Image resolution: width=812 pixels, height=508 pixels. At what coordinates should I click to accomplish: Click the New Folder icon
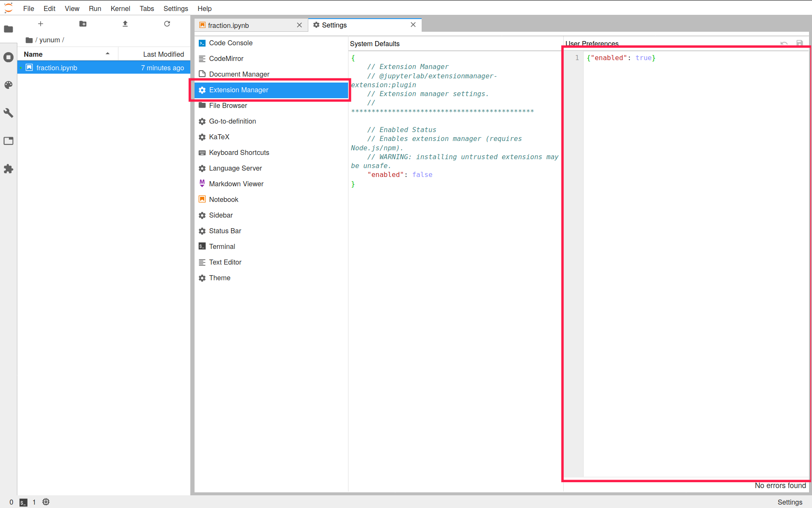(83, 24)
